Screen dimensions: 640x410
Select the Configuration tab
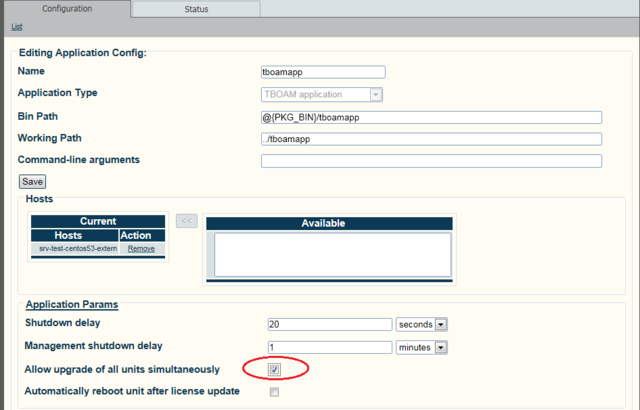coord(65,8)
